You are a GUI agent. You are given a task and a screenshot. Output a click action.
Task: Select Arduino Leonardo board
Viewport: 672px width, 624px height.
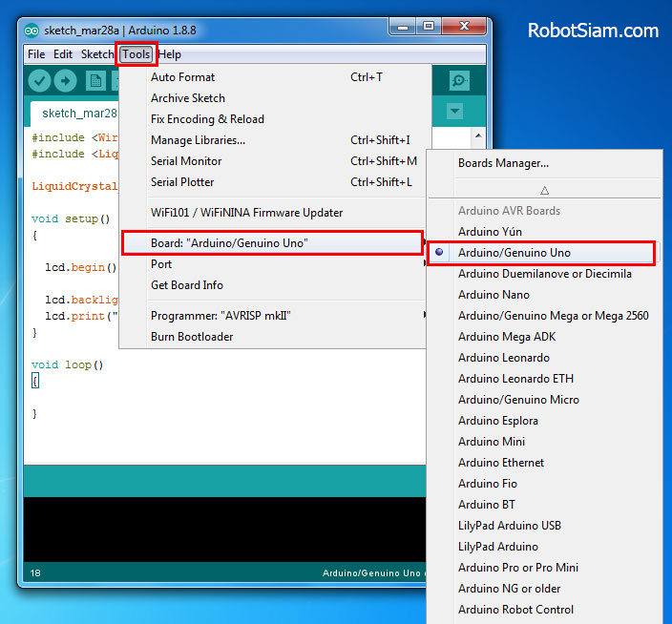coord(544,358)
